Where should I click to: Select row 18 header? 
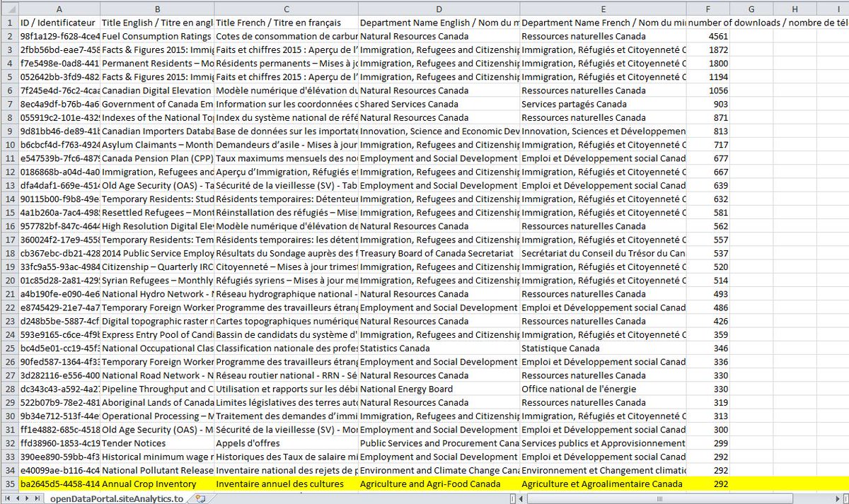pos(9,253)
